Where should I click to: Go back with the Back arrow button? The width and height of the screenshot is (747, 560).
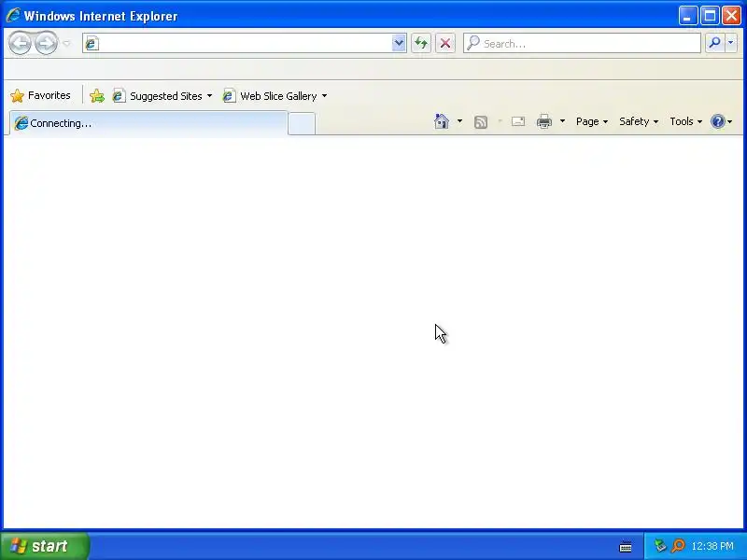coord(20,43)
